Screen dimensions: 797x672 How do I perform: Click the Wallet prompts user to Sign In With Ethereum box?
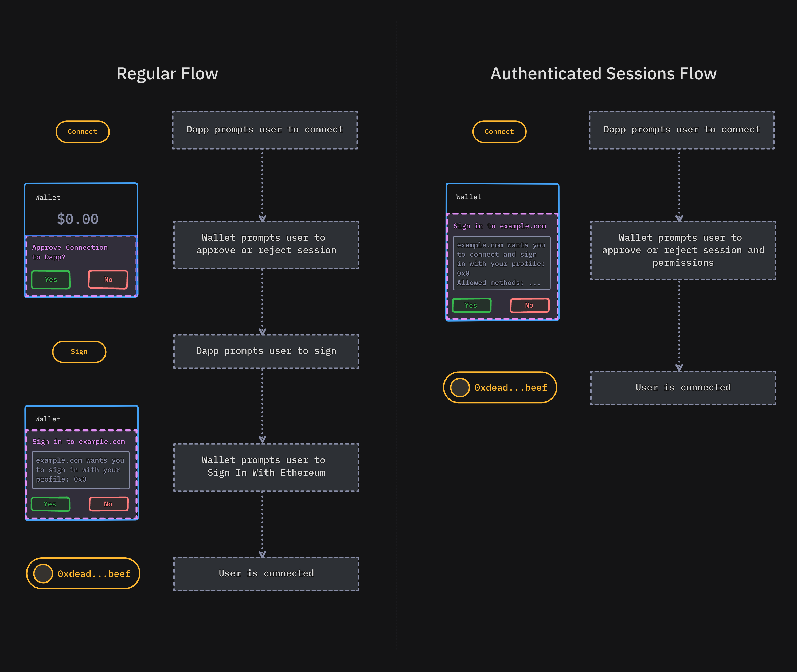pyautogui.click(x=265, y=467)
